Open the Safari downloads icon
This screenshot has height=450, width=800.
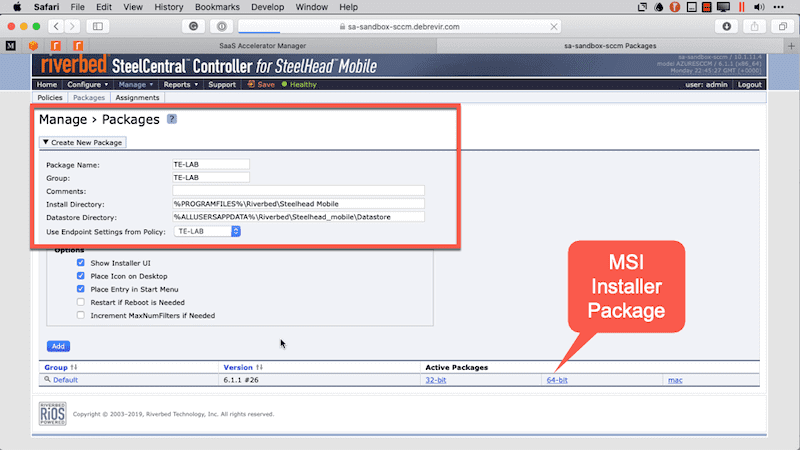click(x=727, y=27)
